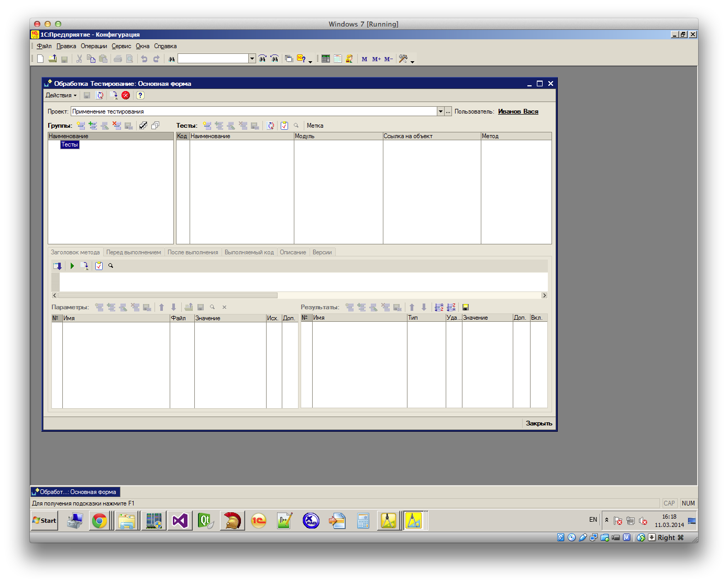This screenshot has height=584, width=728.
Task: Click Модуль column header in tests table
Action: (x=338, y=136)
